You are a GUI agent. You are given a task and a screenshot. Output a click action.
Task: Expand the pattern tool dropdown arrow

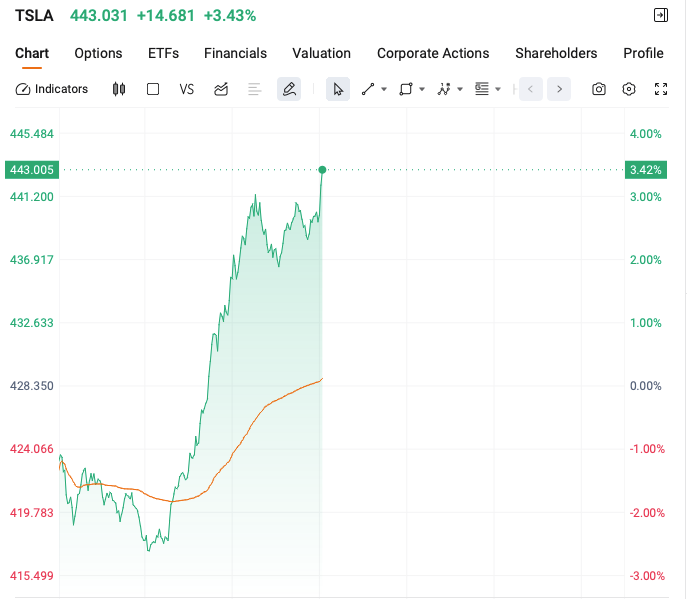[x=460, y=89]
